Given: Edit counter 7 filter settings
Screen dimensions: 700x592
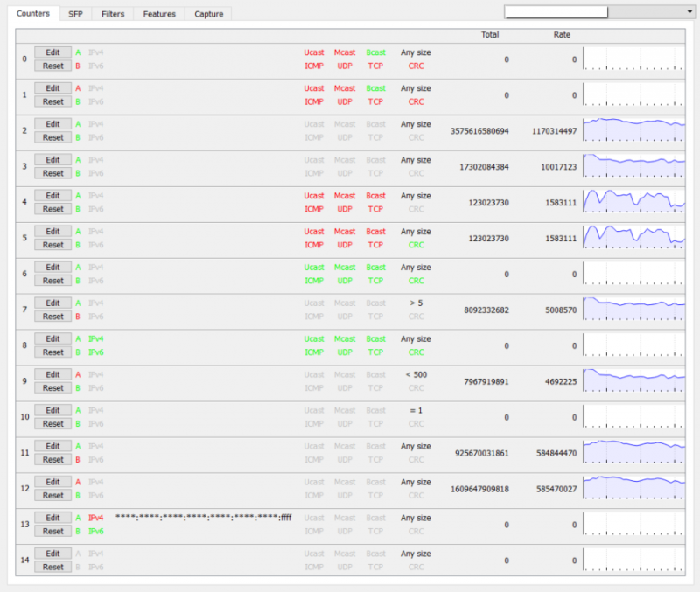Looking at the screenshot, I should [52, 303].
